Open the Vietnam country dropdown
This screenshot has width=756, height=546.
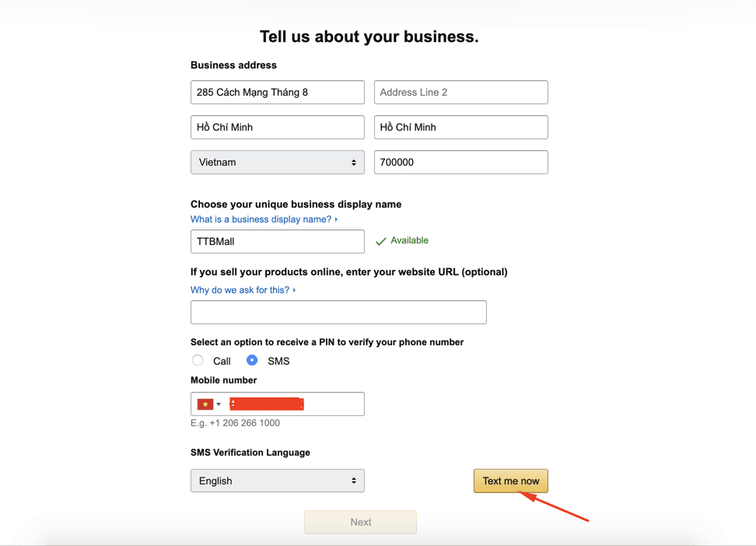(x=277, y=162)
